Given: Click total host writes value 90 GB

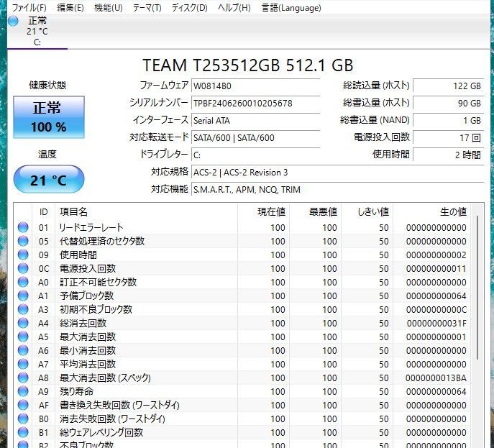Looking at the screenshot, I should coord(448,104).
